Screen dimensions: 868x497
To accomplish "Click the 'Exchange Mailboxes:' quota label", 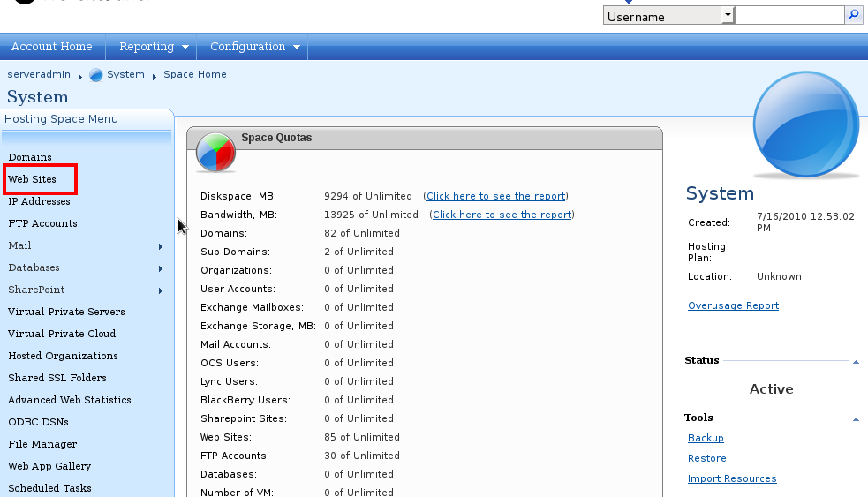I will (252, 308).
